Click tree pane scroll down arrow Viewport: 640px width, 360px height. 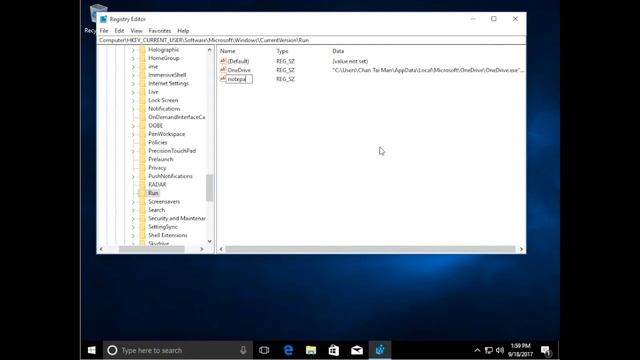210,241
